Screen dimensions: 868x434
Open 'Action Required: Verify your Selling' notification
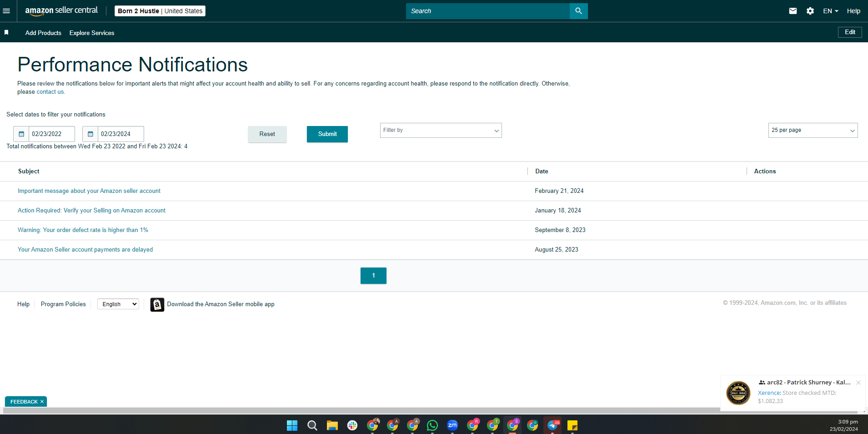click(x=91, y=211)
